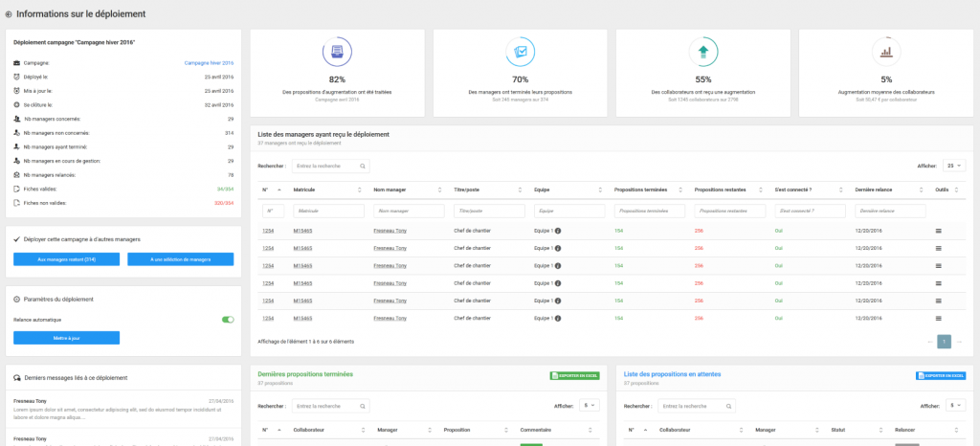This screenshot has width=980, height=446.
Task: Click the next page arrow in pagination
Action: pyautogui.click(x=959, y=342)
